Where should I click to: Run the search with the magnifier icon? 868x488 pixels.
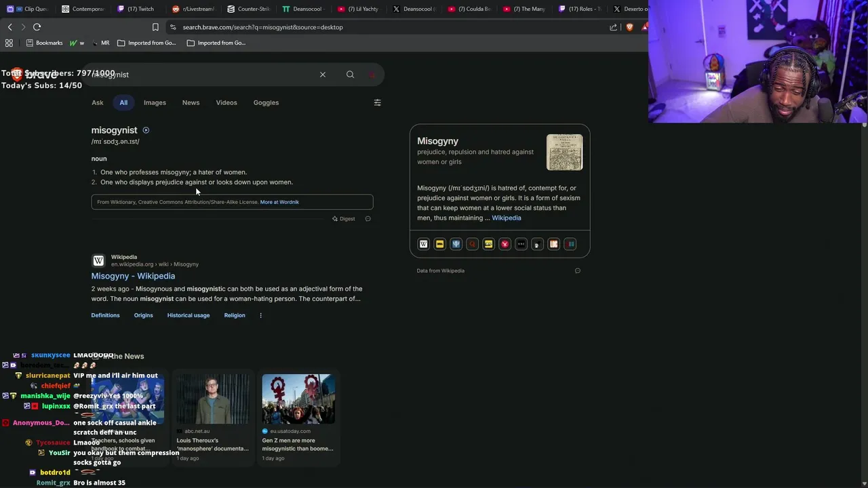pos(350,75)
